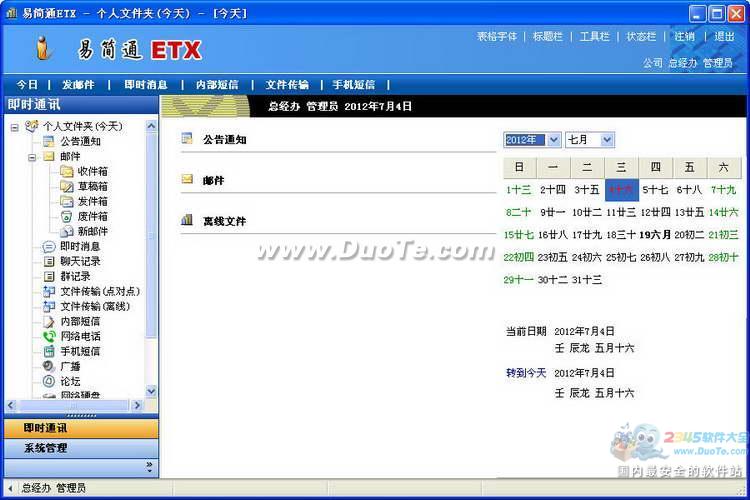Click tree horizontal scrollbar left arrow
Image resolution: width=750 pixels, height=500 pixels.
point(11,405)
